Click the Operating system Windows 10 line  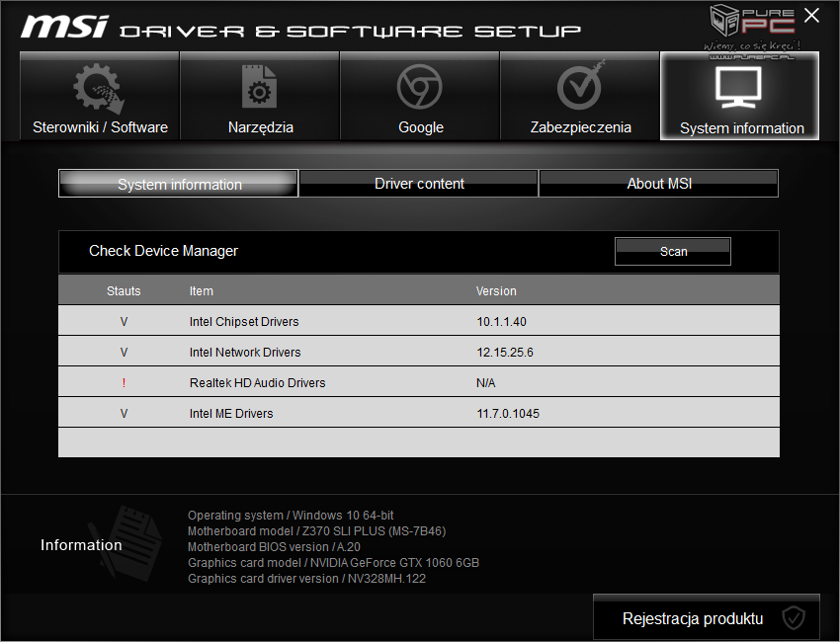tap(291, 516)
